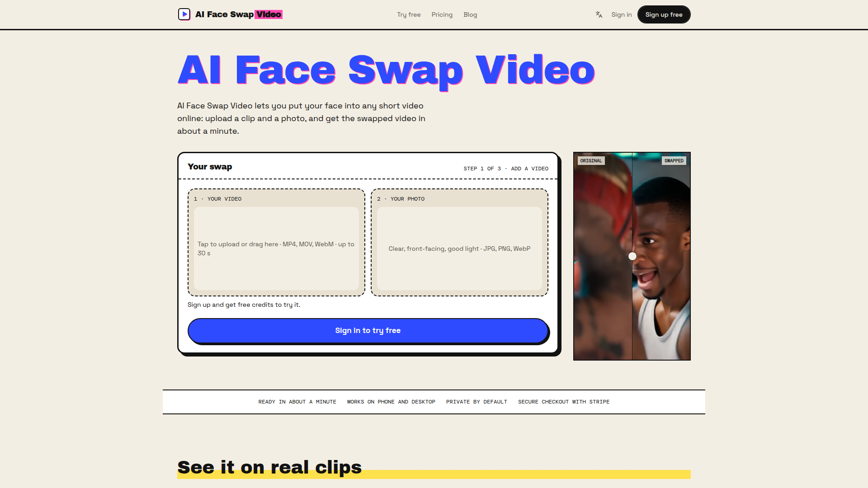
Task: Click 'WORKS ON PHONE AND DESKTOP' text
Action: (391, 402)
